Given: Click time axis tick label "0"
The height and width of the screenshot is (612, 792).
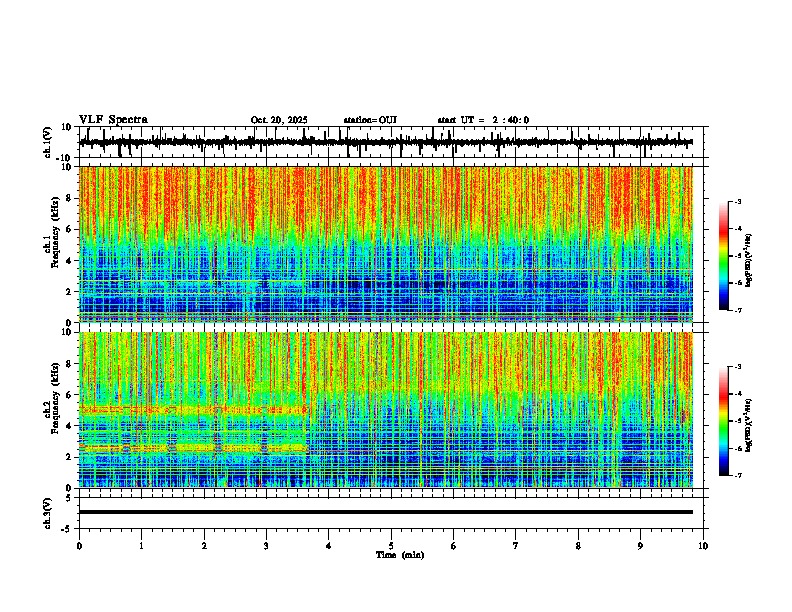Looking at the screenshot, I should click(79, 546).
